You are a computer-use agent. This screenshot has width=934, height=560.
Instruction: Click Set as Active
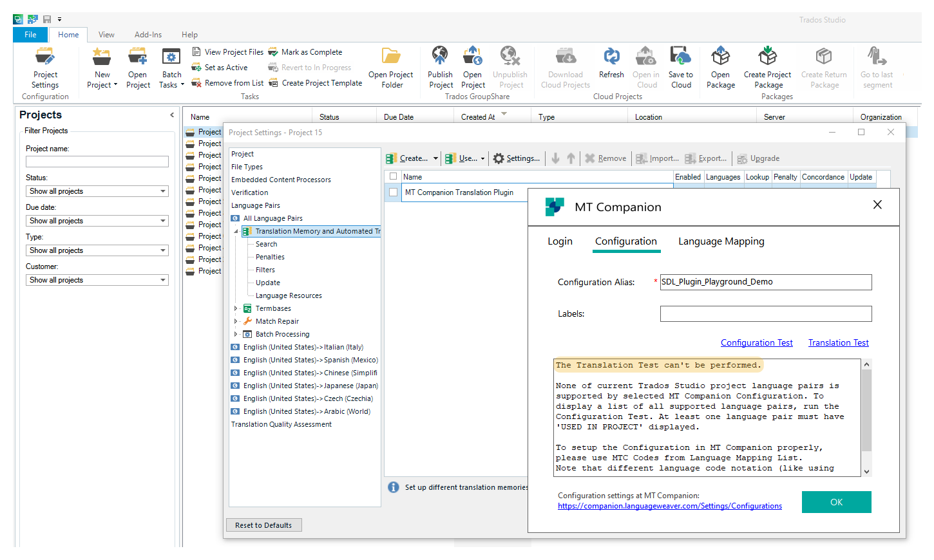[220, 68]
